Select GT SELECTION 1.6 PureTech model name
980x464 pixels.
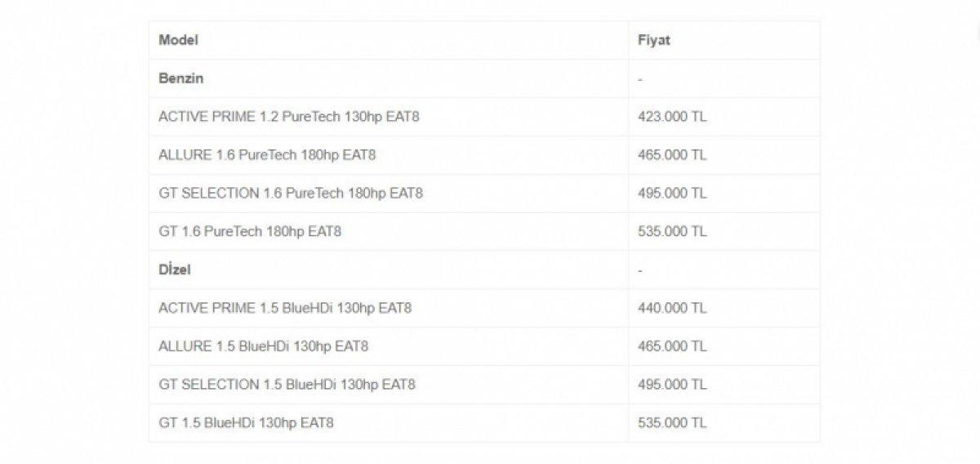pos(291,194)
